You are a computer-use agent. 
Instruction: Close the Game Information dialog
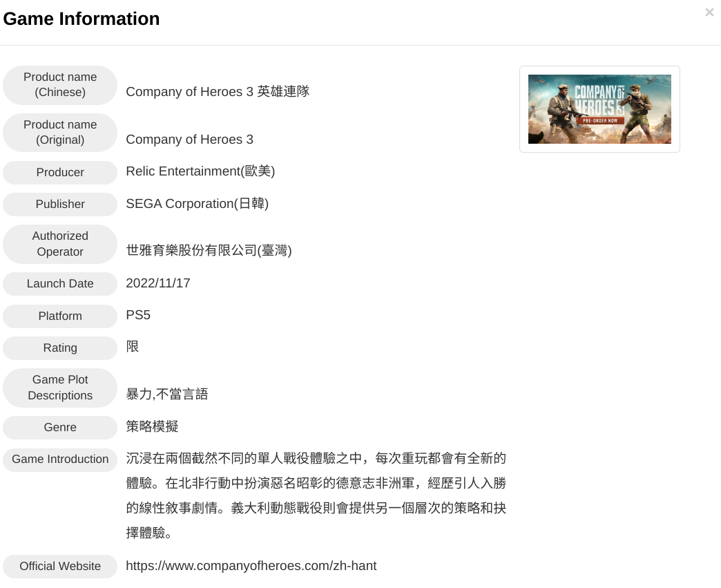(709, 12)
